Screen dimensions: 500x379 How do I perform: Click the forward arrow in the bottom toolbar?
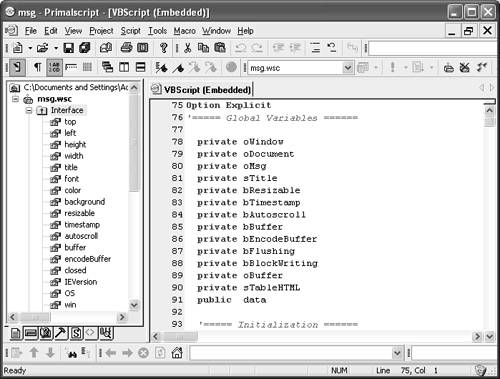click(x=127, y=353)
